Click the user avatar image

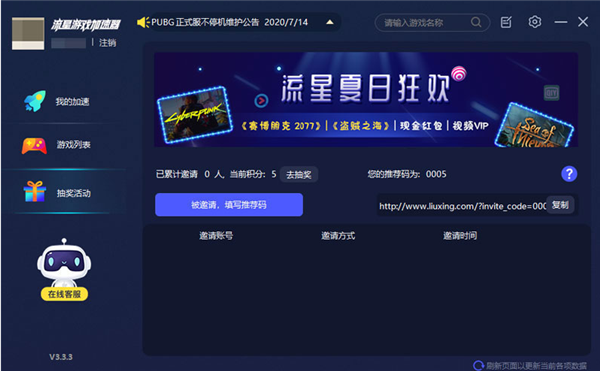pos(28,33)
